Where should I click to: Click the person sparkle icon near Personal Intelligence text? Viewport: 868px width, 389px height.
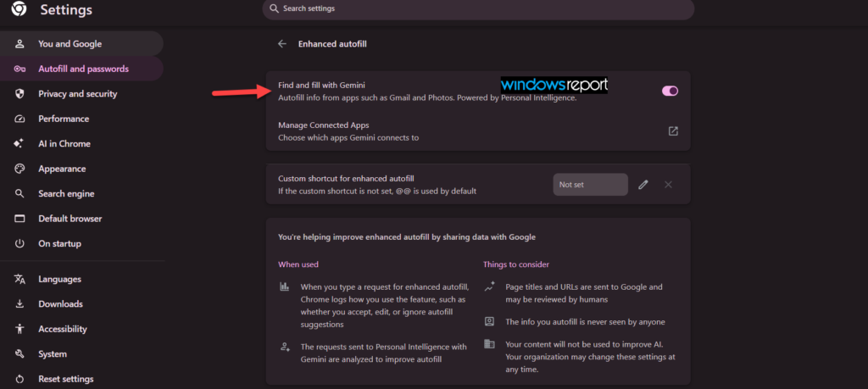tap(285, 347)
